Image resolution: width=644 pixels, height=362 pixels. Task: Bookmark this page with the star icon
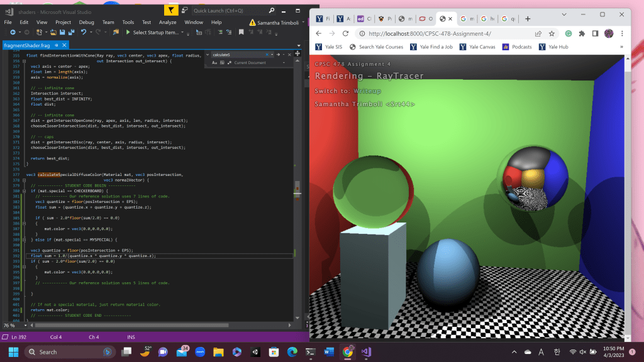[552, 33]
